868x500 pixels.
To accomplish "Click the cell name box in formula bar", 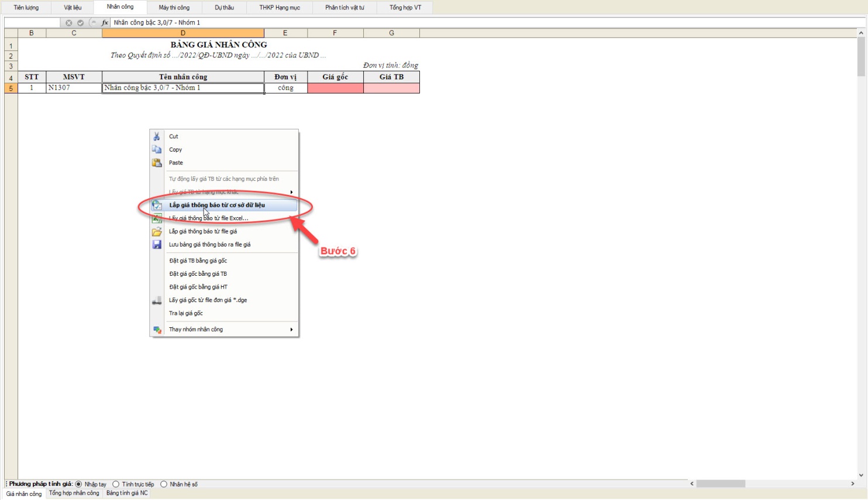I will [x=32, y=23].
